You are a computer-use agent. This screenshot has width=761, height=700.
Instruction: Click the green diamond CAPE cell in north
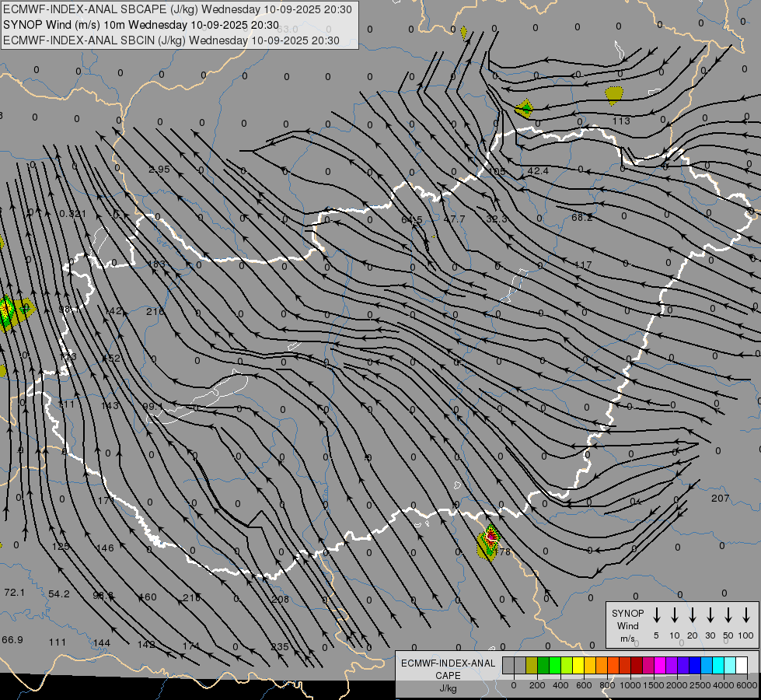click(x=525, y=108)
